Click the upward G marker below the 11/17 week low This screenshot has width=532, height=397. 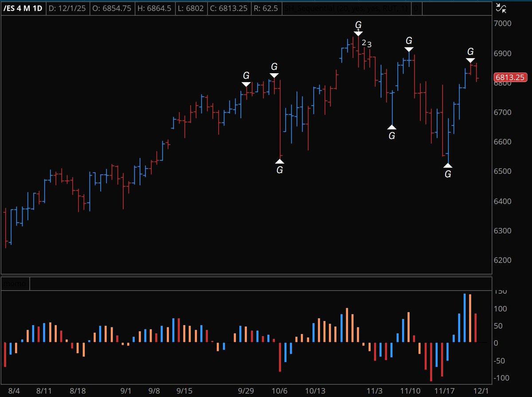[x=448, y=170]
